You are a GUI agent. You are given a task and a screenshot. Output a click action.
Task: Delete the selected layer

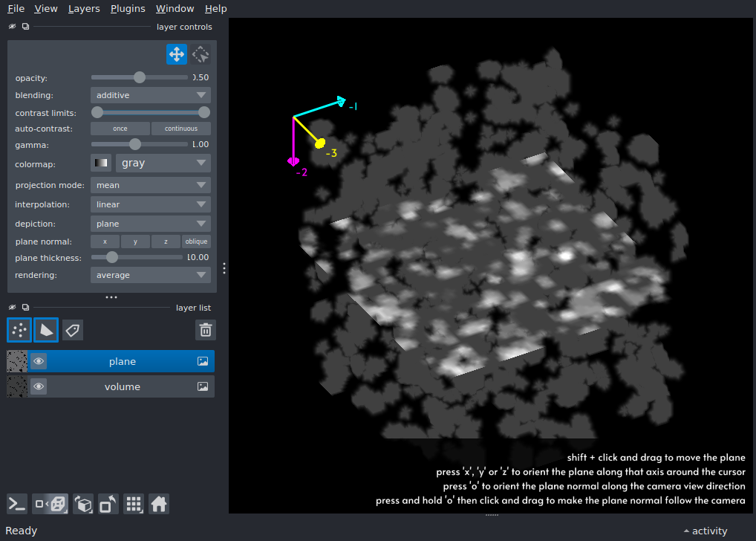(205, 330)
